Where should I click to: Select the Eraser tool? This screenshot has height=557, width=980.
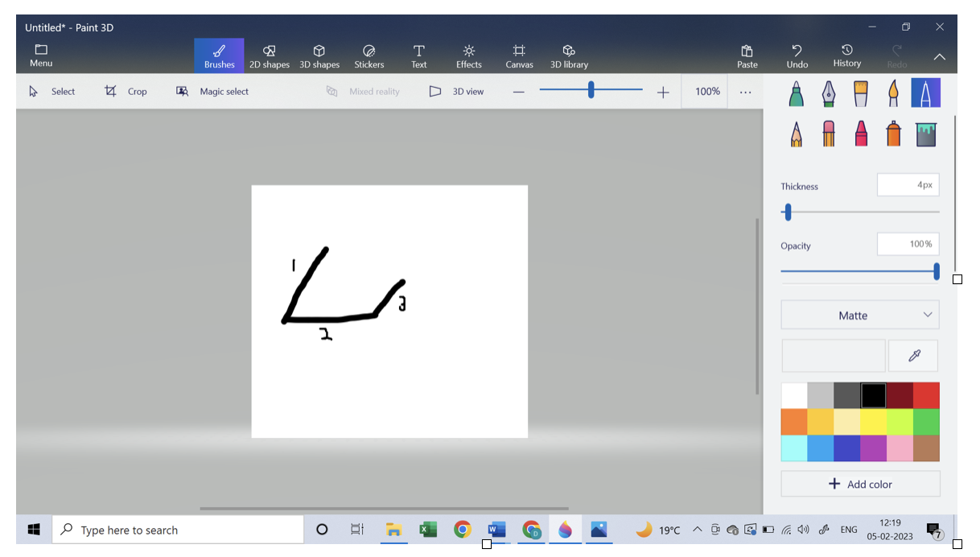[829, 134]
